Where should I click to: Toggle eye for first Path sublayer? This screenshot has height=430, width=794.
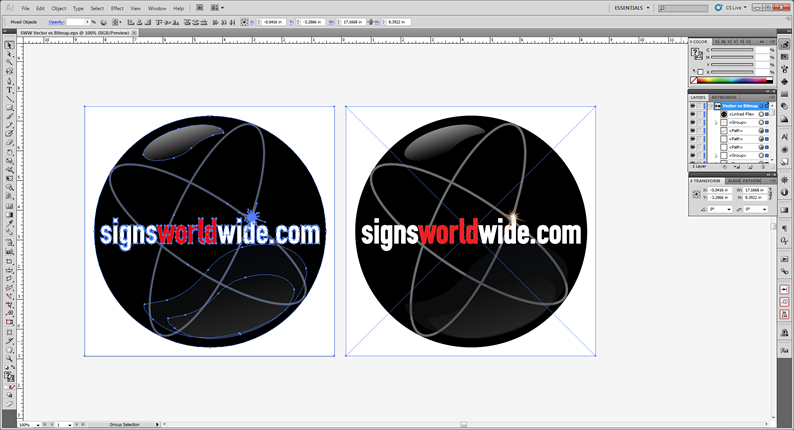tap(692, 131)
